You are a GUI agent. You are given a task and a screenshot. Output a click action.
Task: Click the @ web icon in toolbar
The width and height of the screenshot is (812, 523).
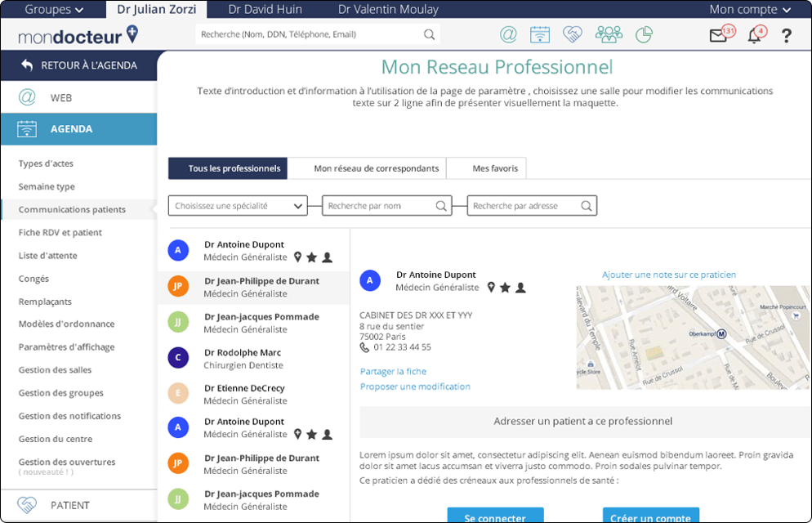[508, 34]
